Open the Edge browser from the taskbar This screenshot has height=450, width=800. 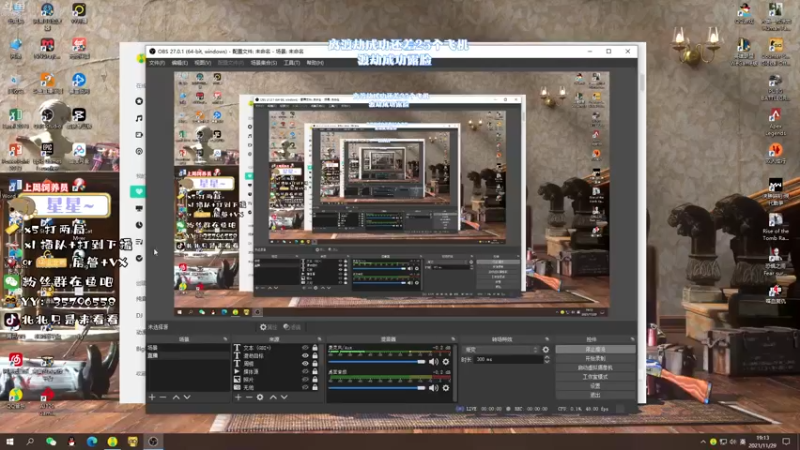point(92,441)
